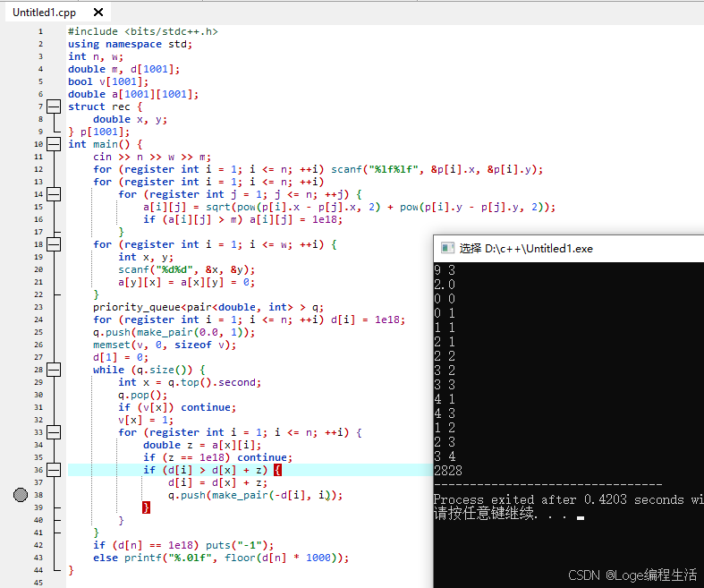Click line number 1 in the gutter

click(x=40, y=31)
